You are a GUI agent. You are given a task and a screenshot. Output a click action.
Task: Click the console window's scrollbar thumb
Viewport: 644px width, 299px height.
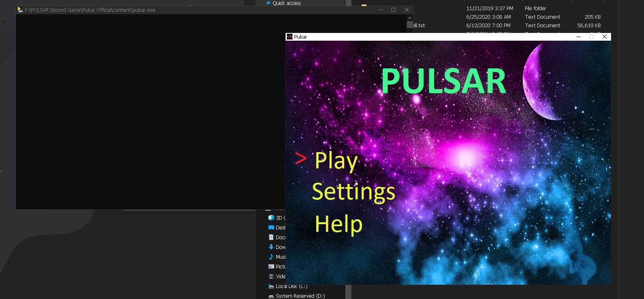(410, 24)
